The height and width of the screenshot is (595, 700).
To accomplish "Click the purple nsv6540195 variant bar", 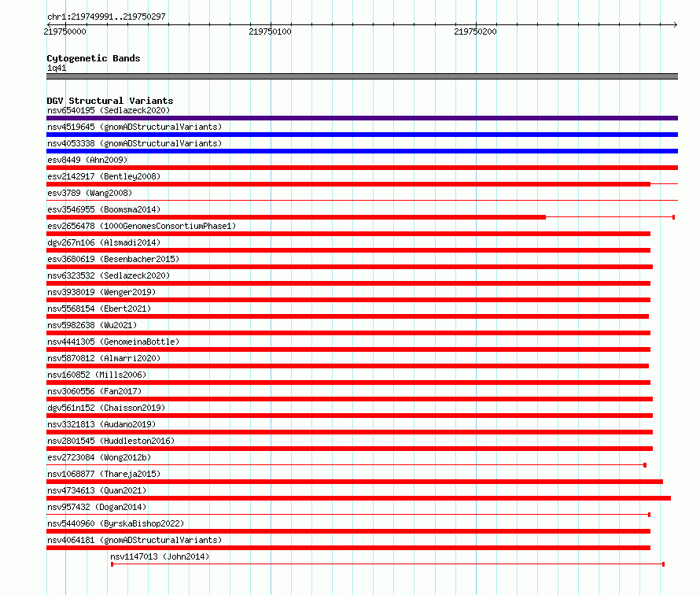I will (362, 118).
